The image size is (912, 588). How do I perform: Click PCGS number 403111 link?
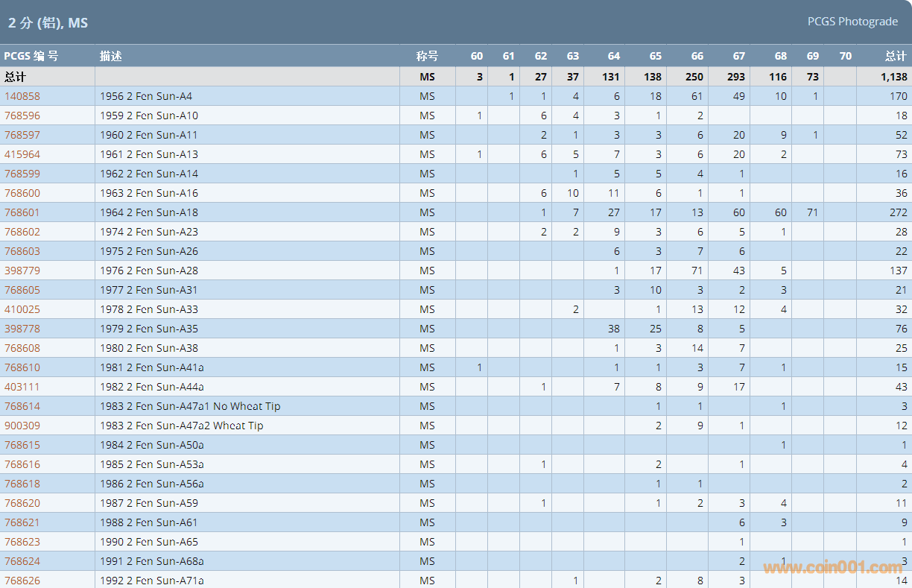(22, 387)
